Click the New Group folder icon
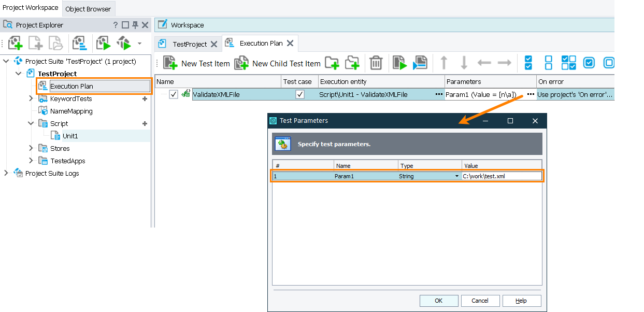The image size is (644, 312). (x=332, y=62)
